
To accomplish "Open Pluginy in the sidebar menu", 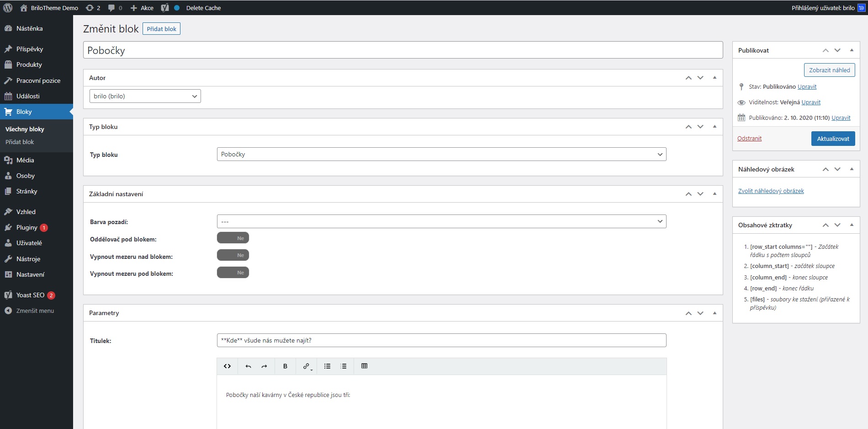I will (x=27, y=227).
